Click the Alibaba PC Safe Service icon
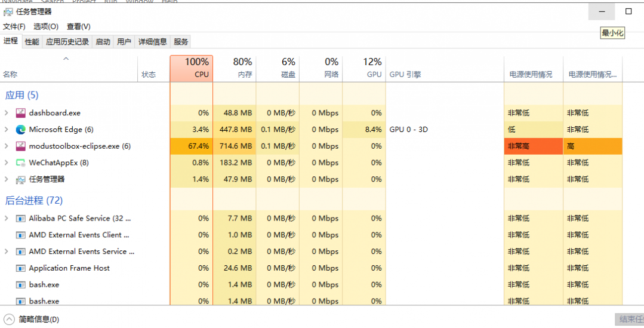This screenshot has height=328, width=644. click(x=20, y=219)
